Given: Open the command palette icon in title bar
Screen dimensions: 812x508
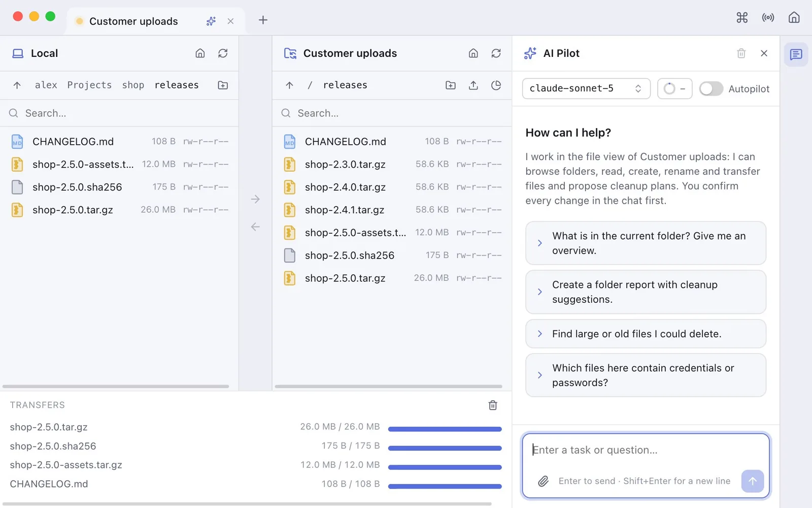Looking at the screenshot, I should click(x=742, y=18).
